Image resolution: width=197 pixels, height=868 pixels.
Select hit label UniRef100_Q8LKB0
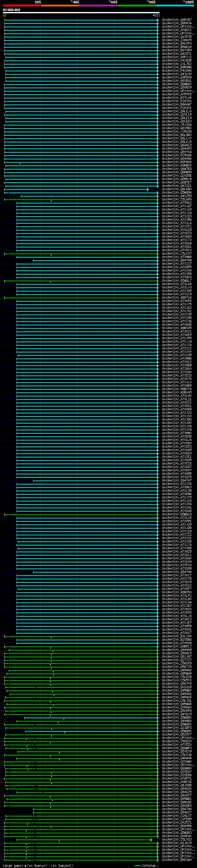click(x=177, y=189)
